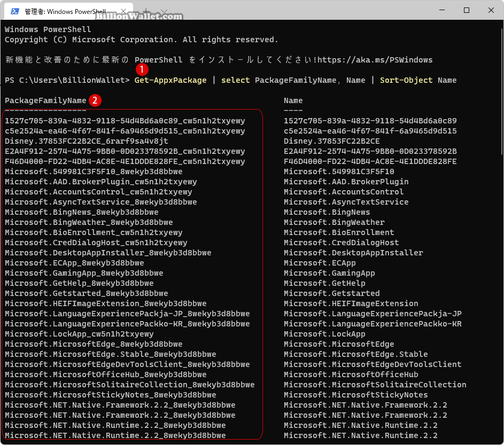Click Microsoft.BingNews in the Name column
Image resolution: width=504 pixels, height=445 pixels.
(x=327, y=212)
